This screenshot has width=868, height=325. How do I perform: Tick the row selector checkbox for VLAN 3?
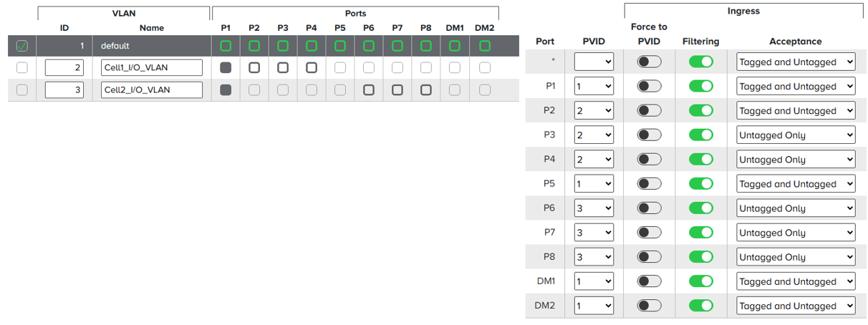click(x=21, y=90)
